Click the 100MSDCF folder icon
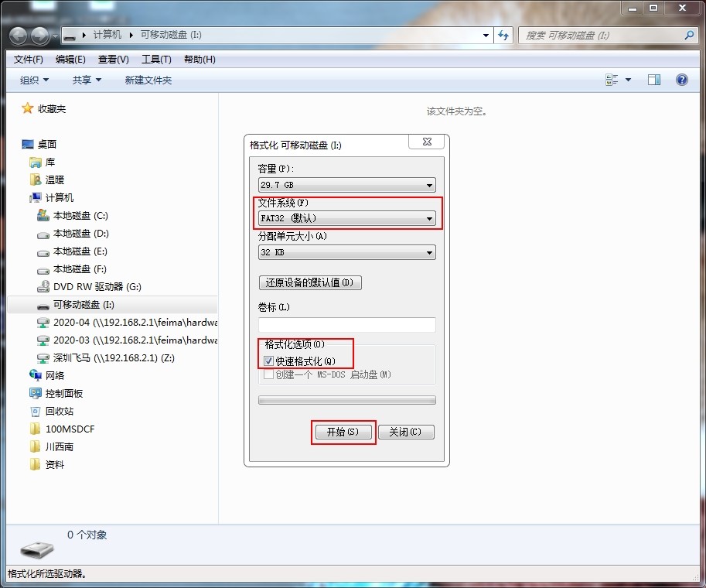 coord(36,429)
